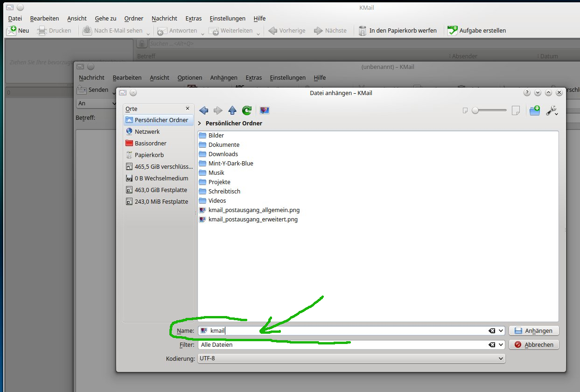Open the Datei menu in KMail
This screenshot has width=580, height=392.
[15, 19]
